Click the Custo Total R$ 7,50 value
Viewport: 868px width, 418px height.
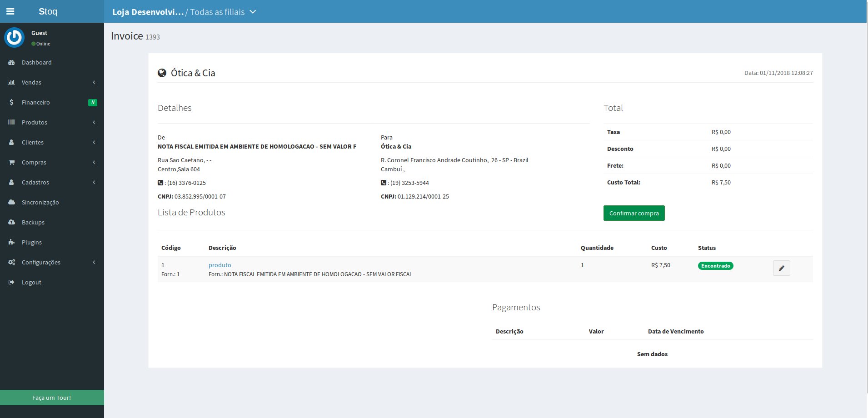pos(721,182)
